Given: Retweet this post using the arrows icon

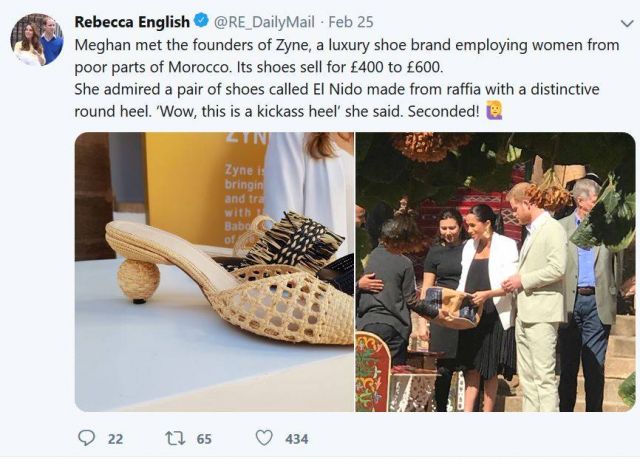Looking at the screenshot, I should (175, 438).
